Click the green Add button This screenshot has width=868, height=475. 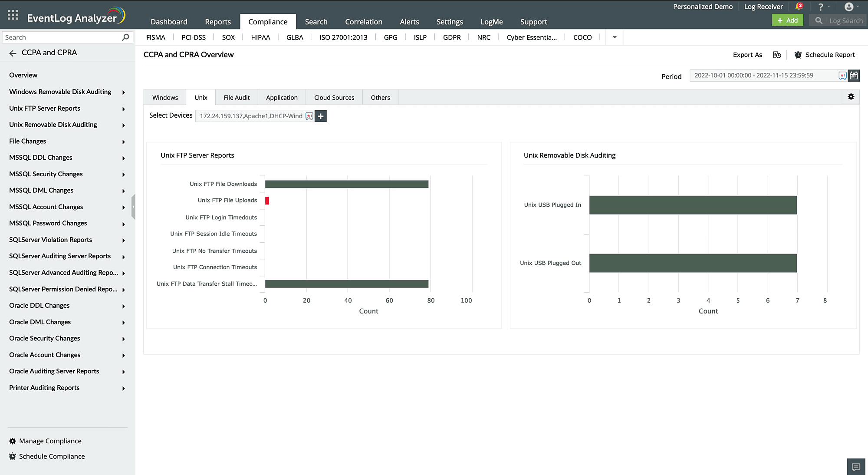[787, 20]
